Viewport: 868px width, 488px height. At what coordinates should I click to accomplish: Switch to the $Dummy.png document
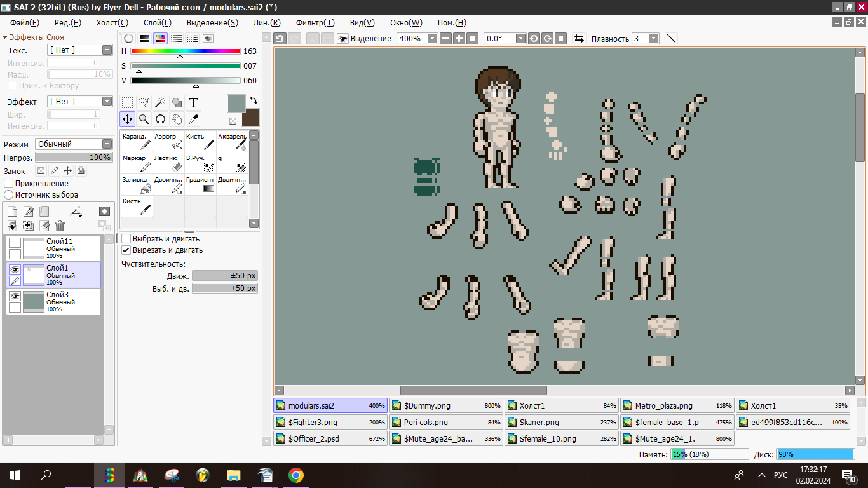pyautogui.click(x=445, y=405)
